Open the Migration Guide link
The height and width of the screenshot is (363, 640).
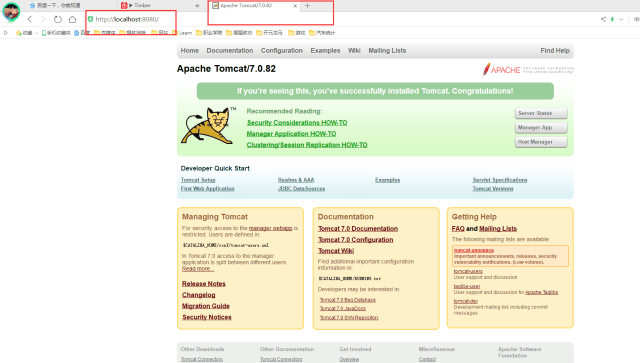(206, 306)
